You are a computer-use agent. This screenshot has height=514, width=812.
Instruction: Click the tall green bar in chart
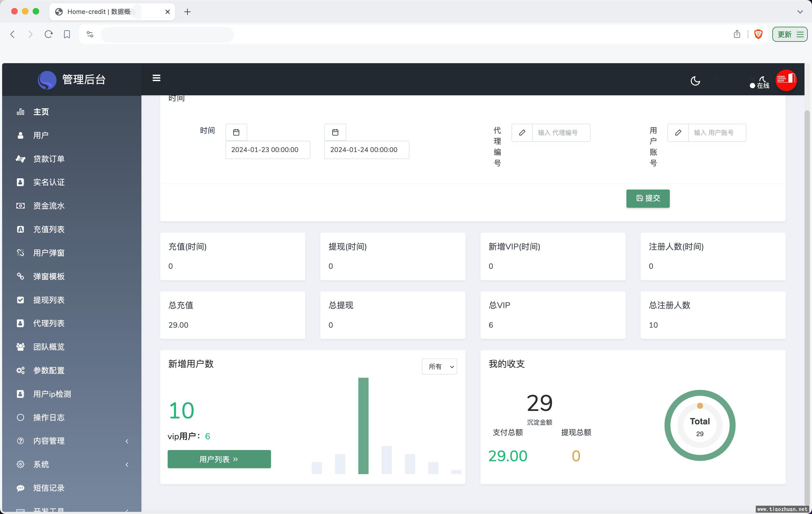363,426
